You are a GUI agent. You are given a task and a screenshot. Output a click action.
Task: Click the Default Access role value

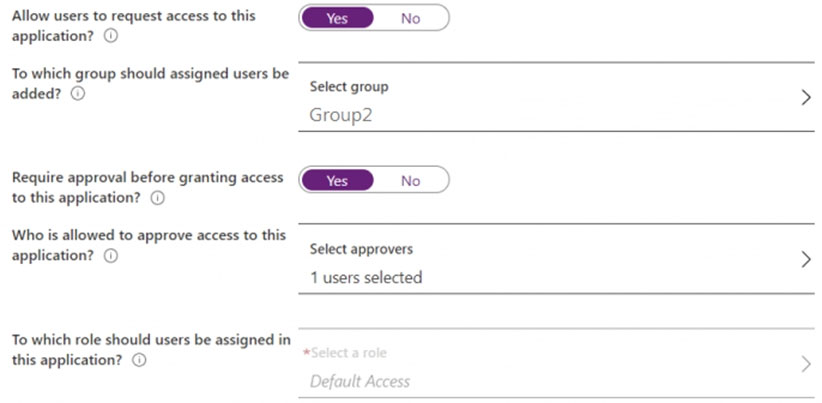[360, 381]
